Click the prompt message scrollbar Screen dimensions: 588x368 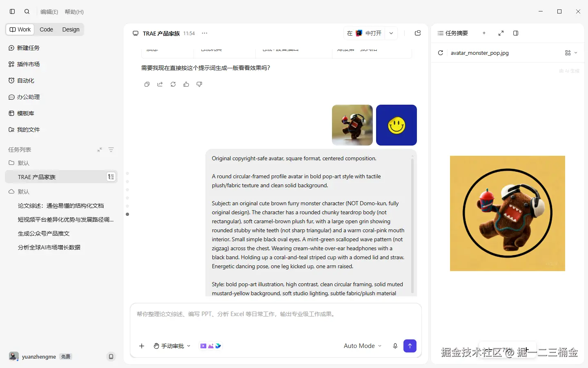pos(412,225)
